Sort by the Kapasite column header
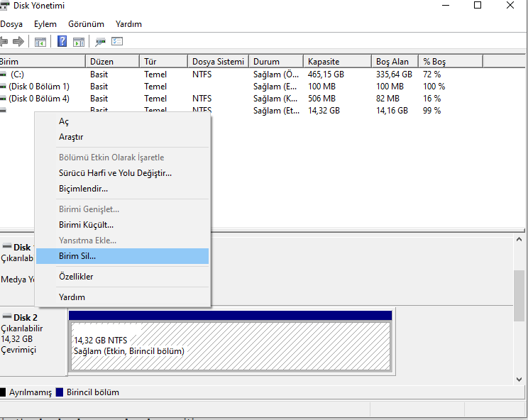This screenshot has width=528, height=420. pyautogui.click(x=324, y=62)
